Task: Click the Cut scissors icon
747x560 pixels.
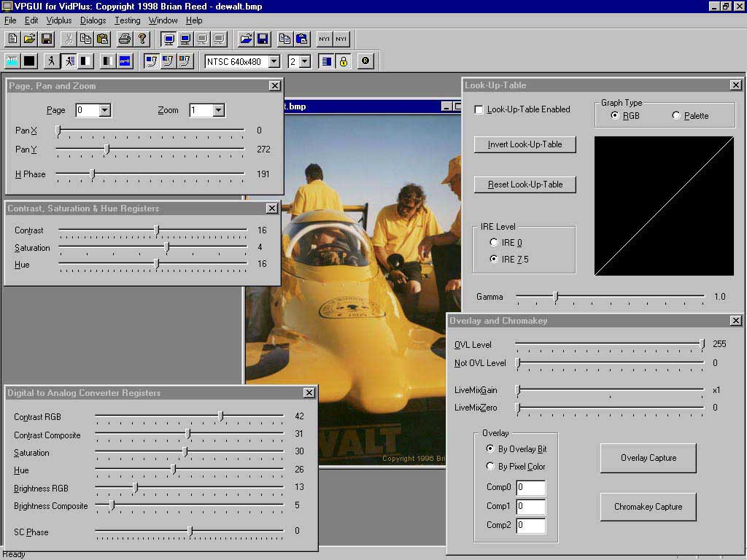Action: (x=68, y=39)
